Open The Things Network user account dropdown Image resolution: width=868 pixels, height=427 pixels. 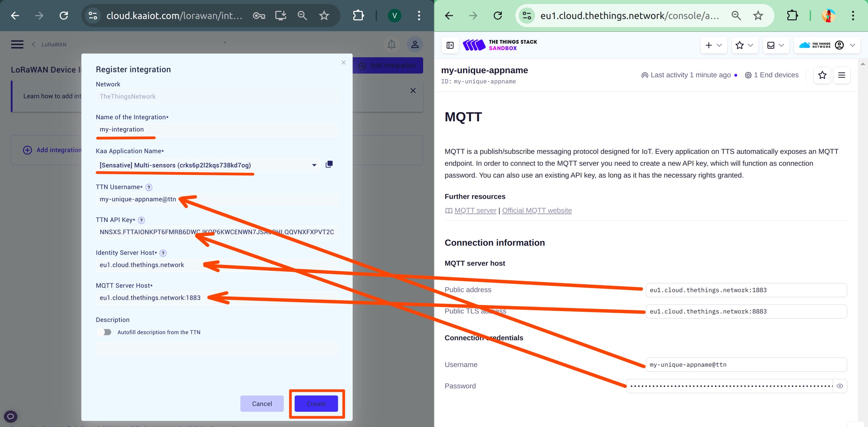click(827, 45)
